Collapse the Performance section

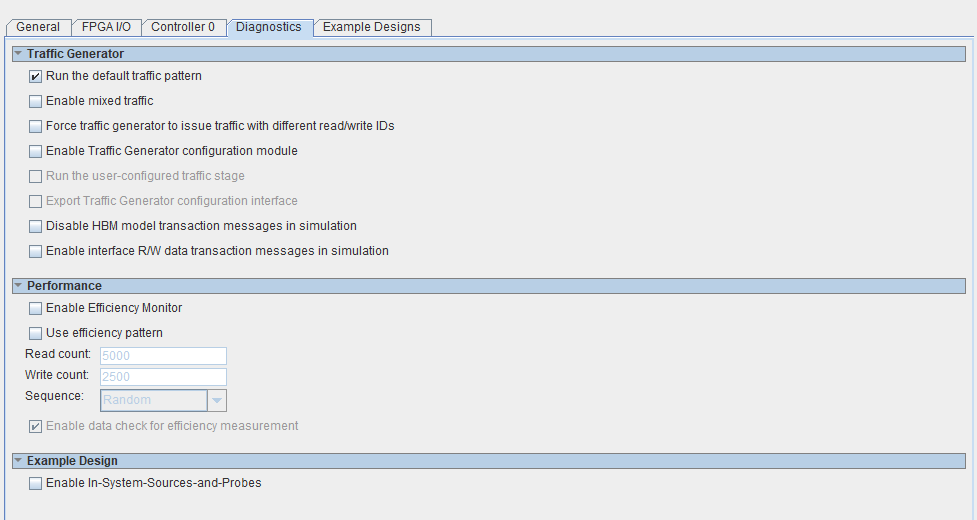coord(18,286)
